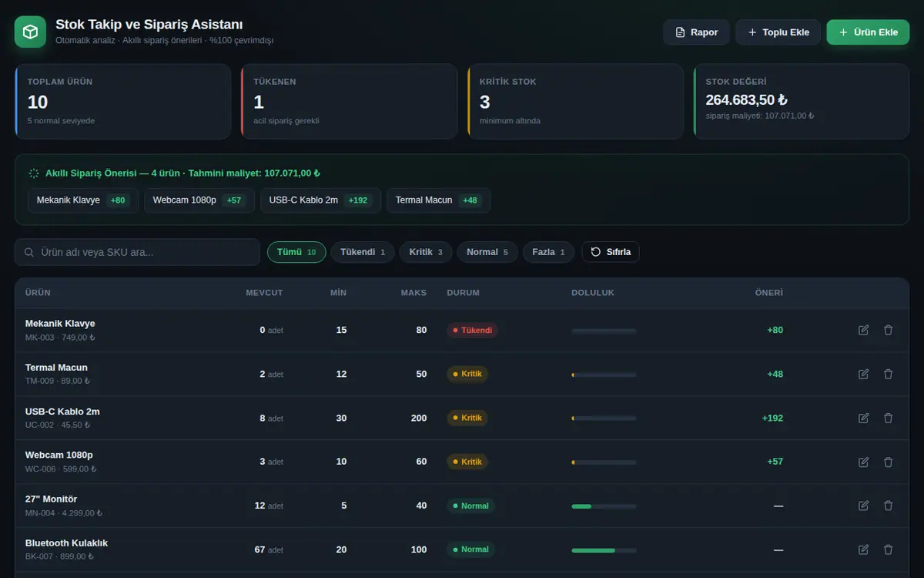This screenshot has width=924, height=578.
Task: Edit the USB-C Kablo 2m entry
Action: (864, 418)
